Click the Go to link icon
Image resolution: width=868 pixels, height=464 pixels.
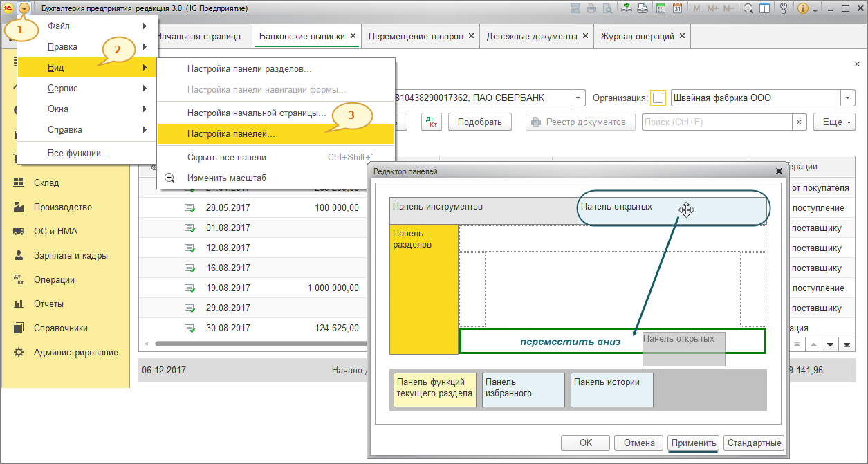click(643, 8)
